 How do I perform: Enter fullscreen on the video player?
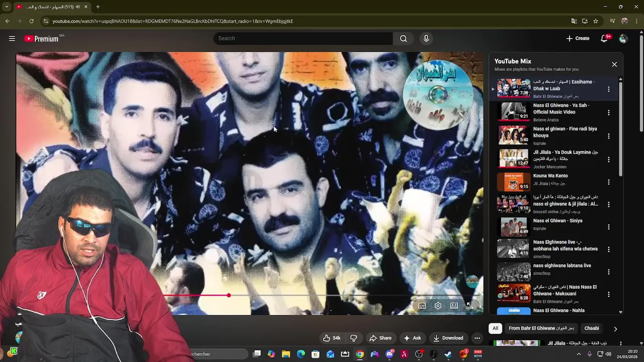pos(470,306)
